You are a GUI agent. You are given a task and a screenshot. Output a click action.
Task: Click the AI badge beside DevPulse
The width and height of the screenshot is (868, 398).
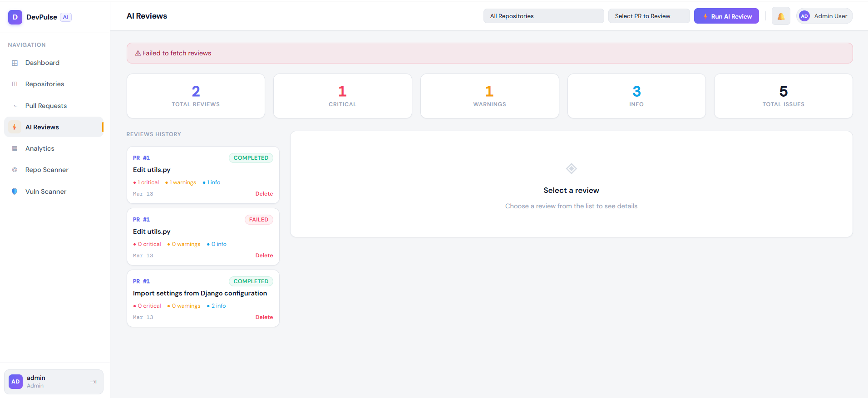point(66,17)
